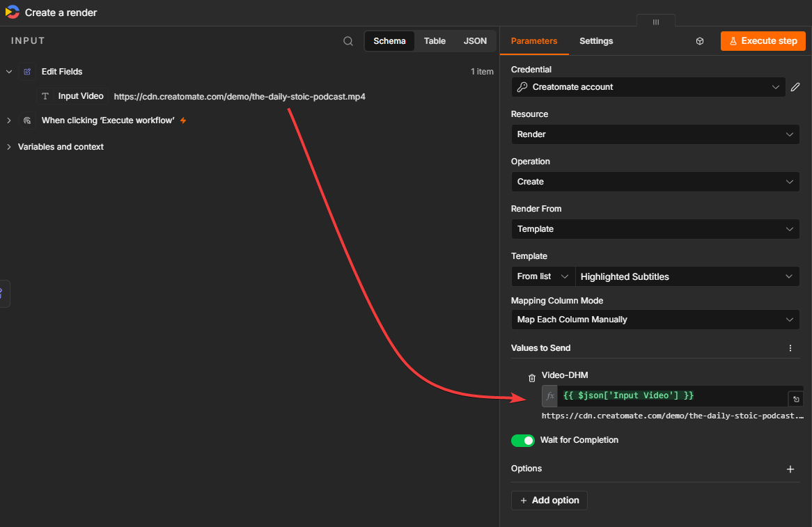Image resolution: width=812 pixels, height=527 pixels.
Task: Switch to JSON view
Action: (x=475, y=41)
